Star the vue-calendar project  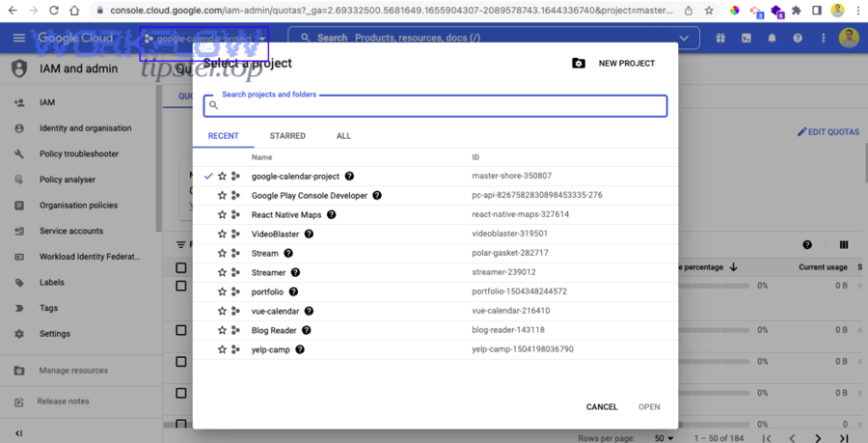[x=222, y=311]
